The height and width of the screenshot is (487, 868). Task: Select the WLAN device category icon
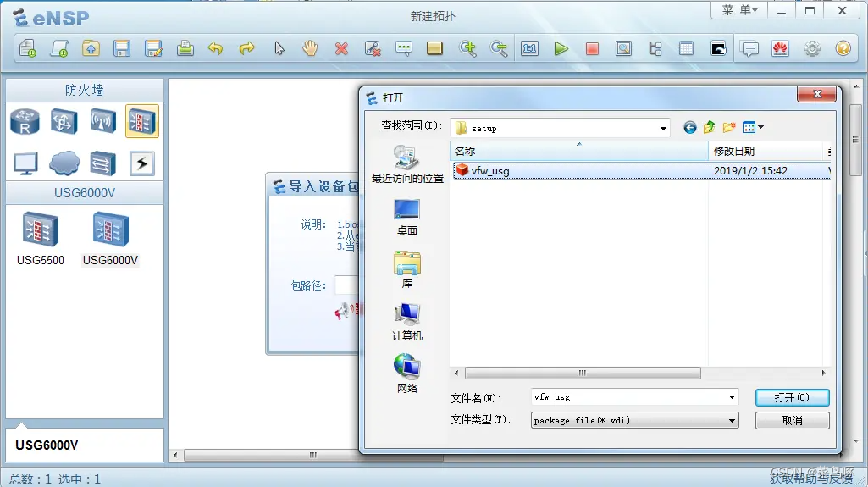[x=103, y=121]
